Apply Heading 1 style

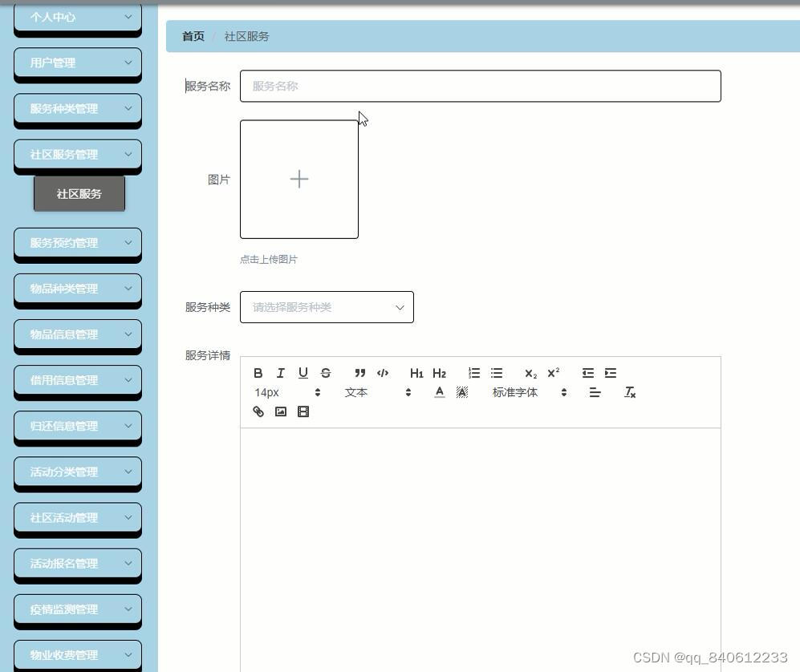click(x=416, y=373)
